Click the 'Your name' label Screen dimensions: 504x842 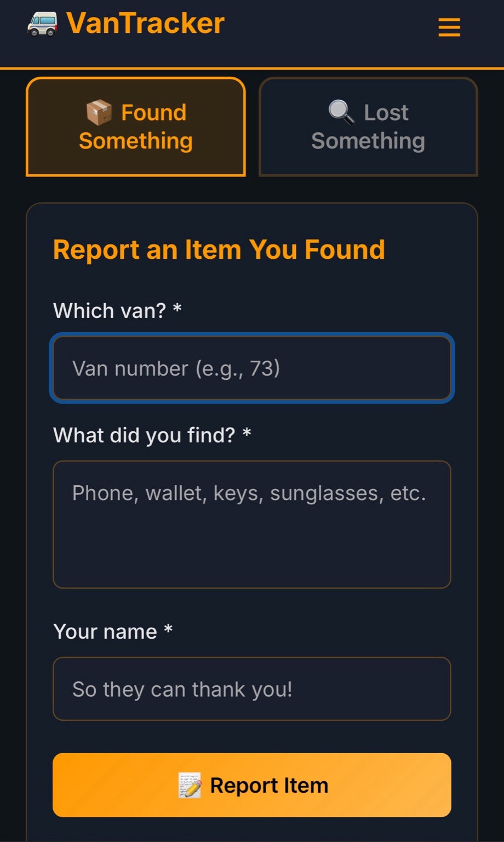point(105,631)
